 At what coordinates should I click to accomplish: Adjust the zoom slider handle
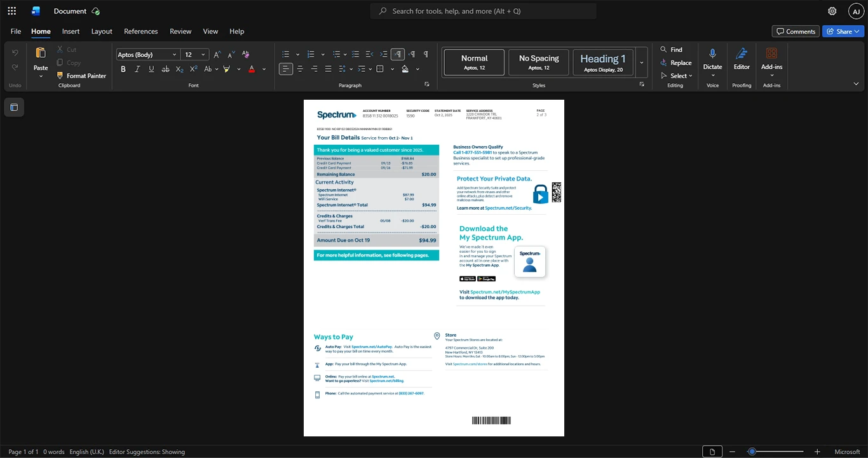(x=752, y=452)
